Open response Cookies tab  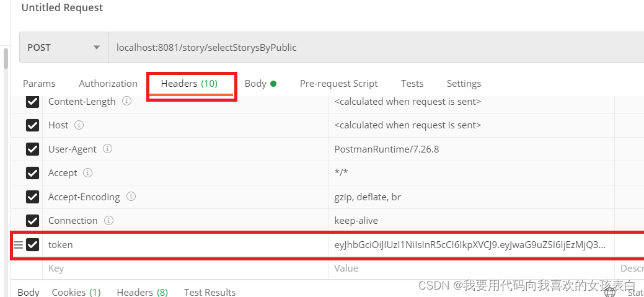76,292
